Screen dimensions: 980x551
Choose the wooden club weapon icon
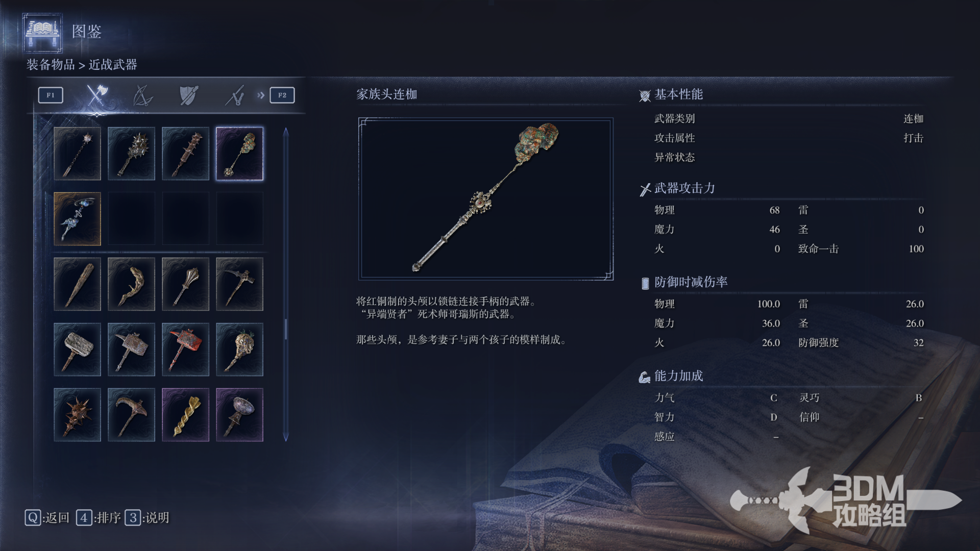click(77, 284)
